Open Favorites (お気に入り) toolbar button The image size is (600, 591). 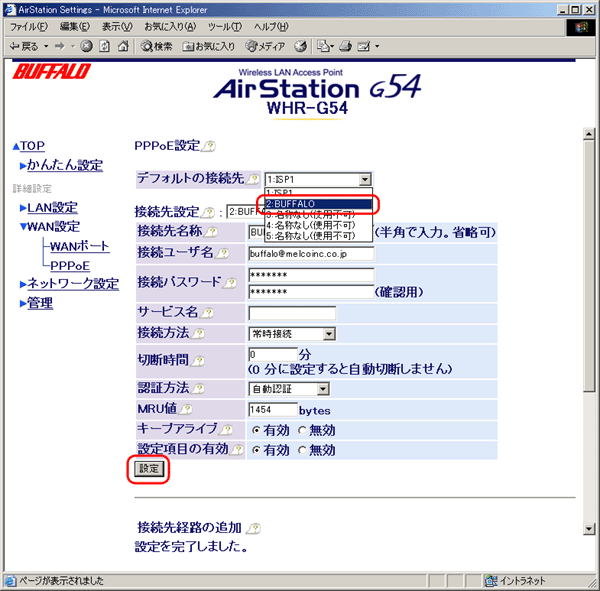[208, 47]
